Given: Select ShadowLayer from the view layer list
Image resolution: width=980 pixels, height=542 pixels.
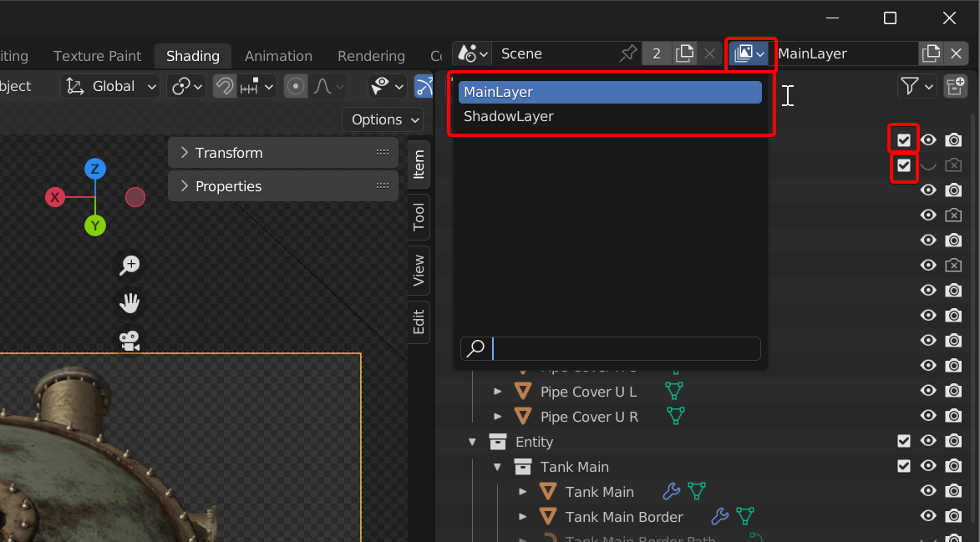Looking at the screenshot, I should (x=508, y=117).
